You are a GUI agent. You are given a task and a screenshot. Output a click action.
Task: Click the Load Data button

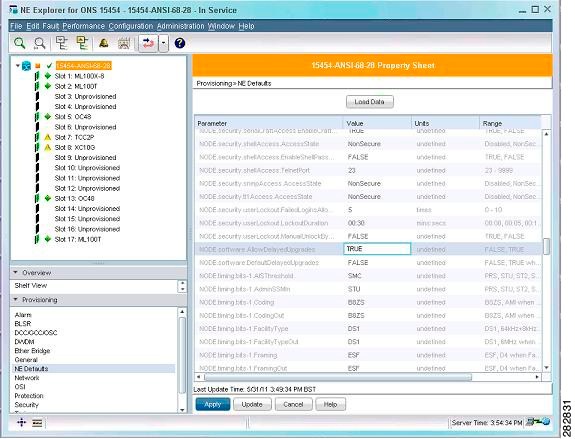pos(370,102)
